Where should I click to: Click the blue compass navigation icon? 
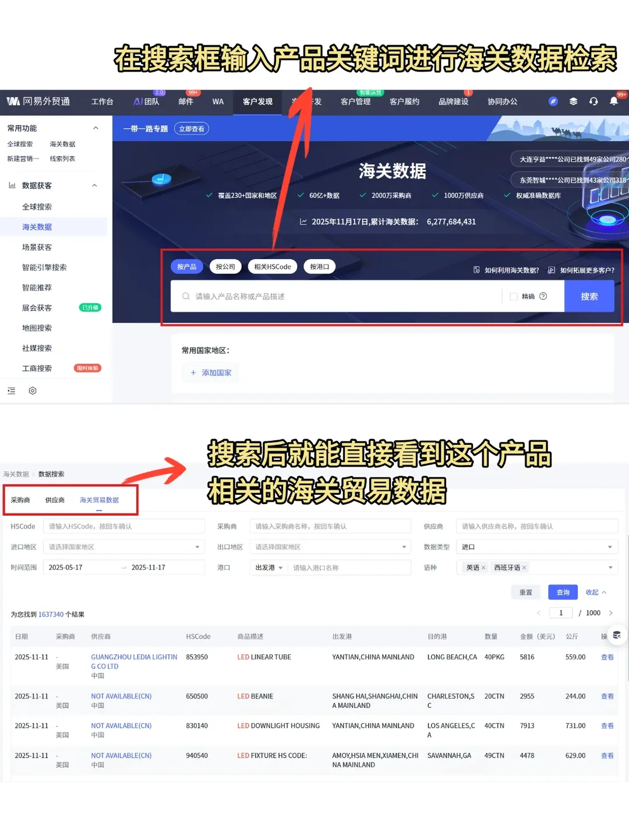coord(553,101)
